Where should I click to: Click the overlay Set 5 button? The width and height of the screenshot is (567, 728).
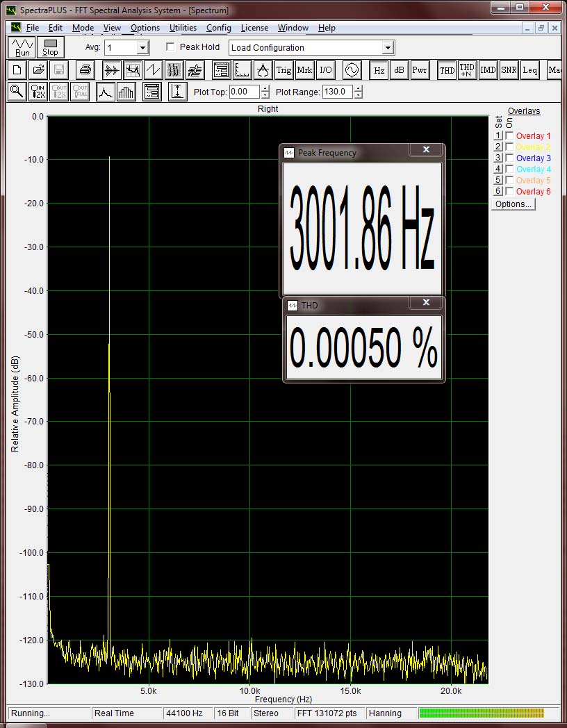(x=498, y=181)
